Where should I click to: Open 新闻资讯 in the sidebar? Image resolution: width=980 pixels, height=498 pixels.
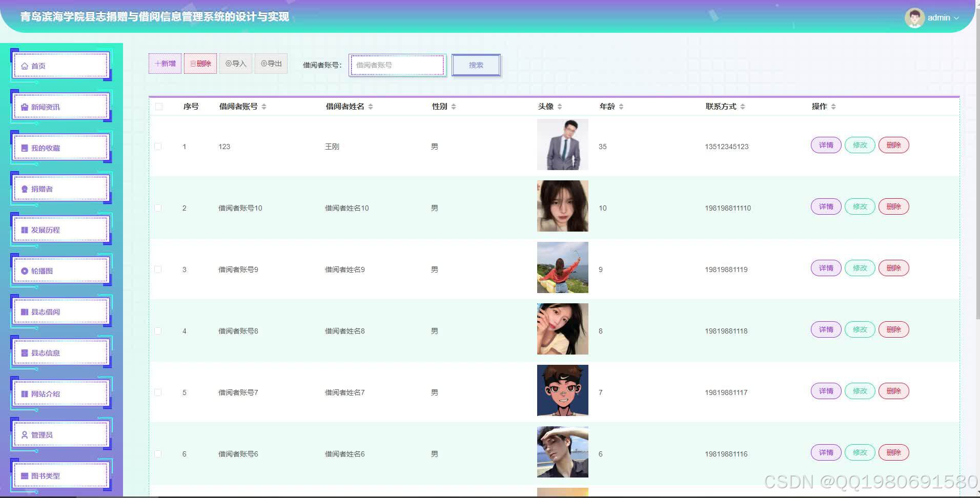[60, 107]
